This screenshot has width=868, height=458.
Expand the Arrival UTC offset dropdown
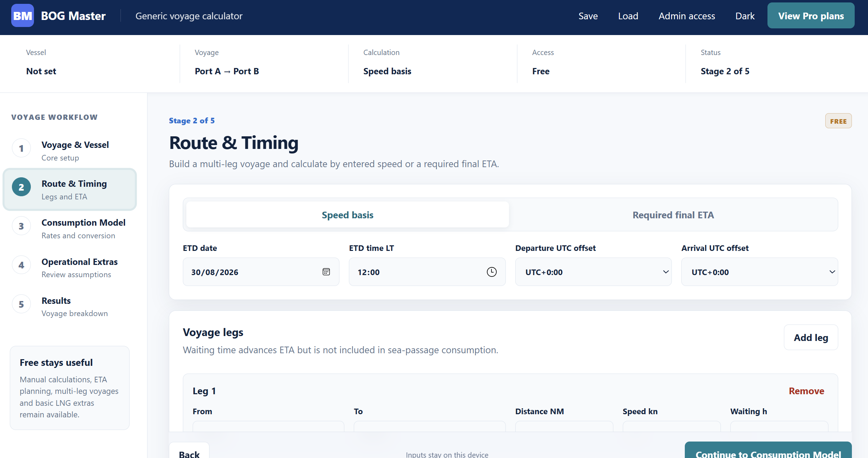(759, 272)
